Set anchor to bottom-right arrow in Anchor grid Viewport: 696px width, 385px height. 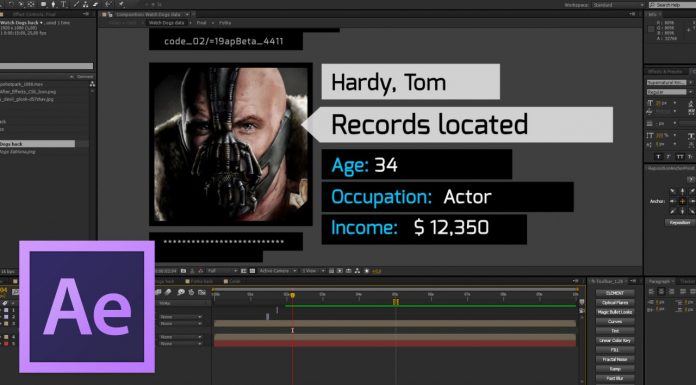tap(692, 211)
